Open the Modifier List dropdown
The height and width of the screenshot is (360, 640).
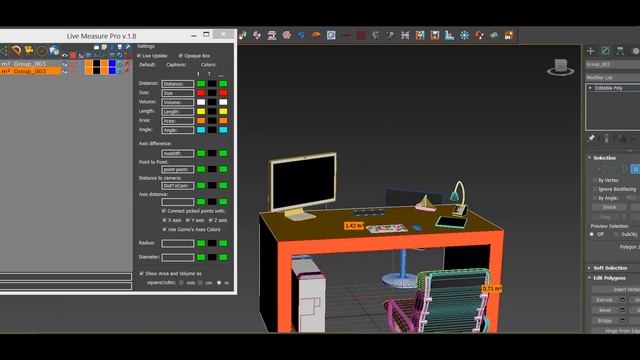pos(613,78)
